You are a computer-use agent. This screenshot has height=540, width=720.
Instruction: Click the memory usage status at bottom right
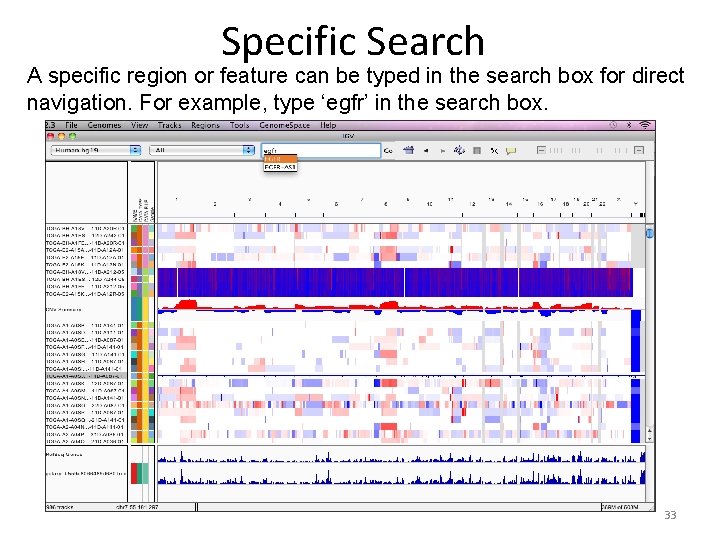pos(620,507)
